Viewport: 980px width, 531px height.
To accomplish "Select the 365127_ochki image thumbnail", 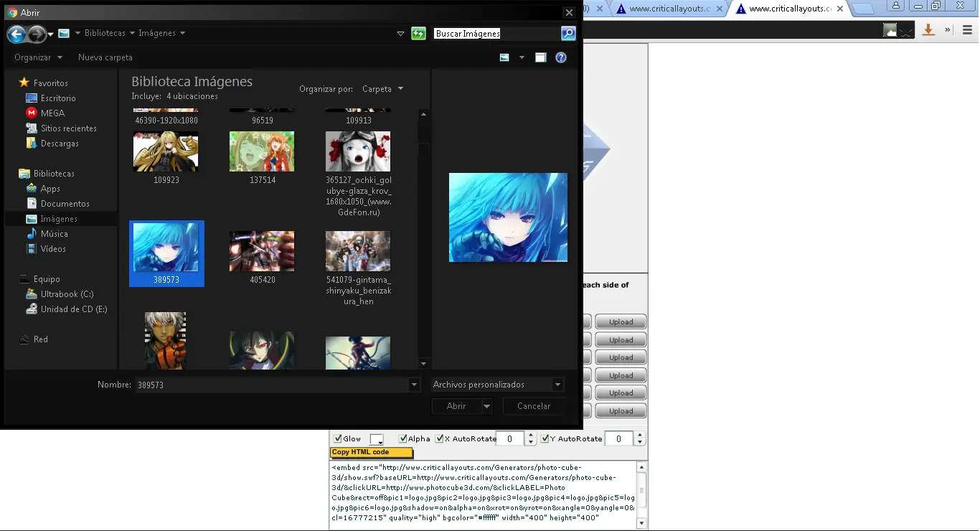I will click(358, 151).
